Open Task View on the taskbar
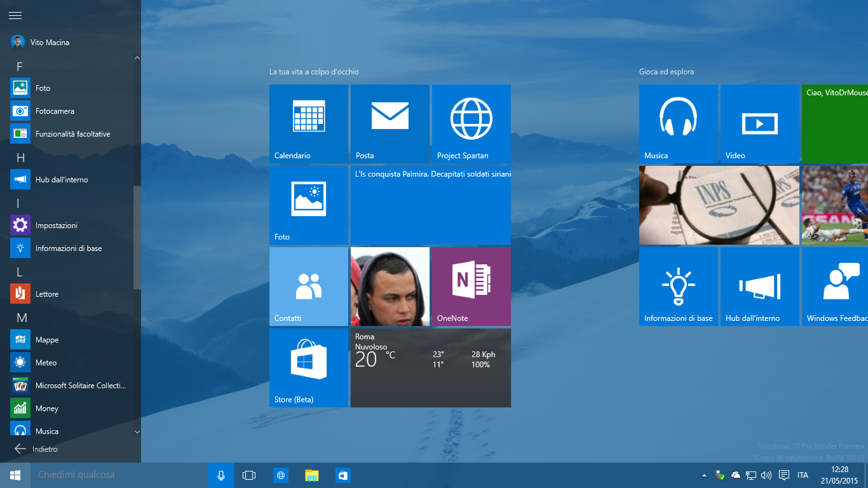This screenshot has height=488, width=868. (x=249, y=475)
